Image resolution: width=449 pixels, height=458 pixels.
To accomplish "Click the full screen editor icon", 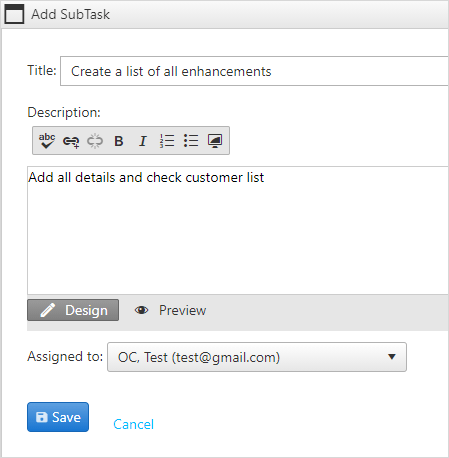I will tap(215, 141).
